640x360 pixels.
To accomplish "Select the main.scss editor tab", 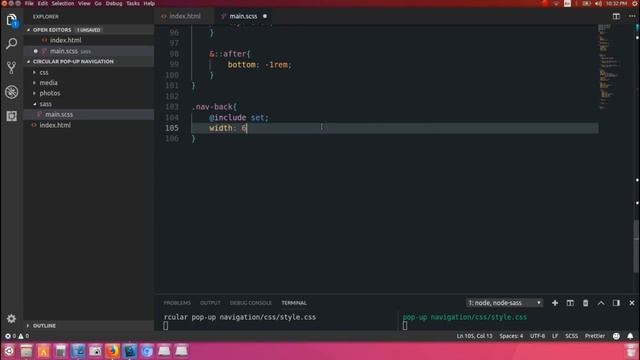I will (x=243, y=16).
